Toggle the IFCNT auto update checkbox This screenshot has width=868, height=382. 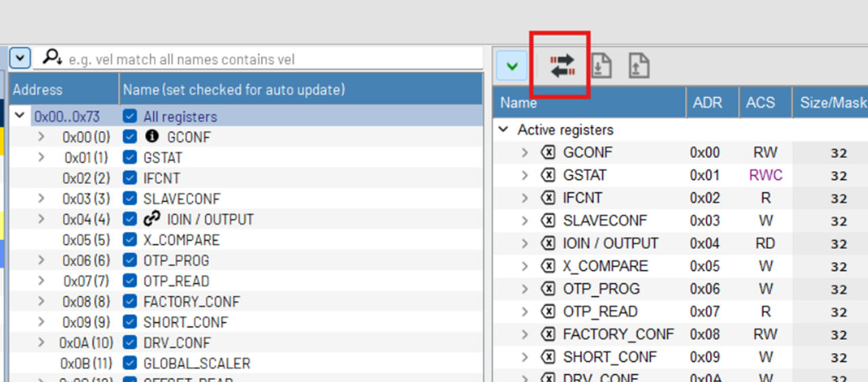click(130, 178)
